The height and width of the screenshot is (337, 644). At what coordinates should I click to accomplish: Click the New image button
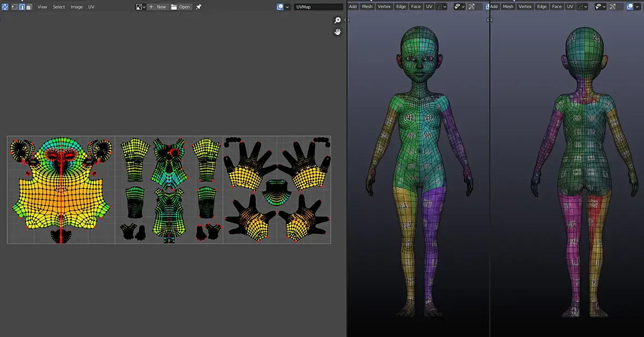coord(158,7)
